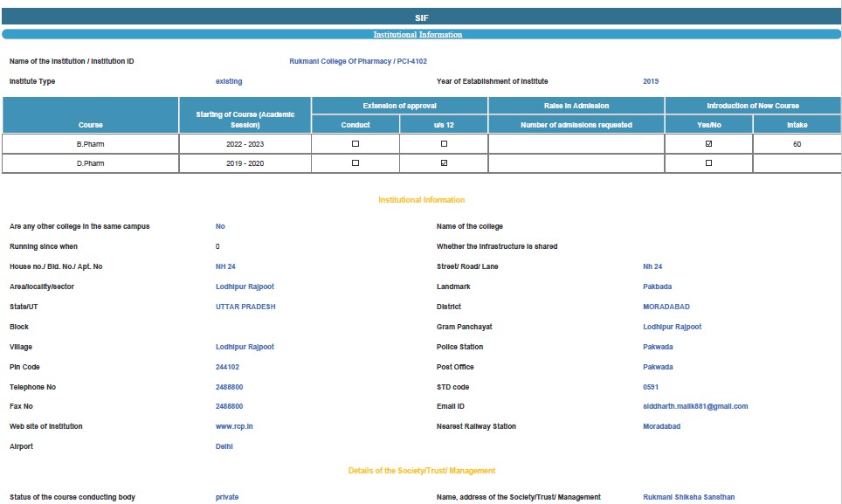This screenshot has width=842, height=504.
Task: Select the SIF header bar
Action: click(x=421, y=17)
